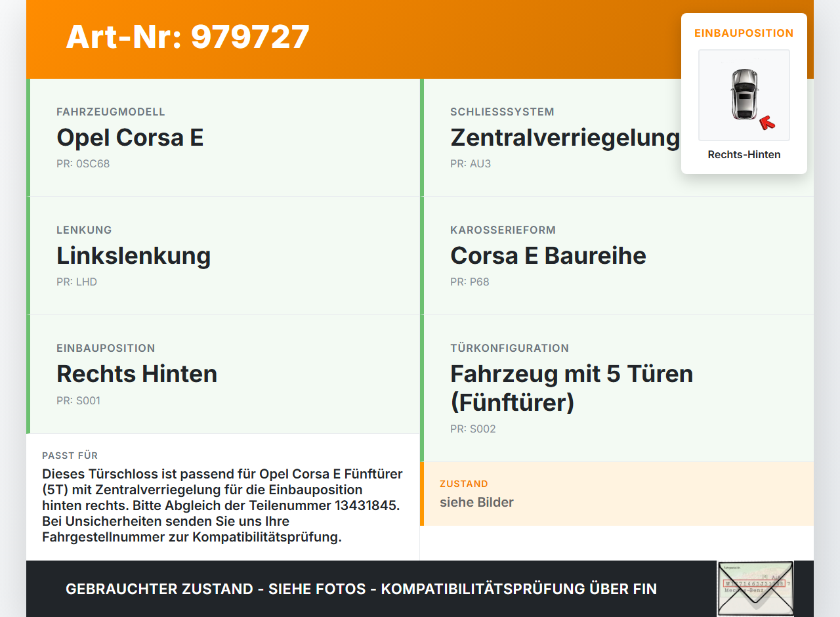
Task: Select the Zentralverriegelung entry
Action: click(564, 137)
